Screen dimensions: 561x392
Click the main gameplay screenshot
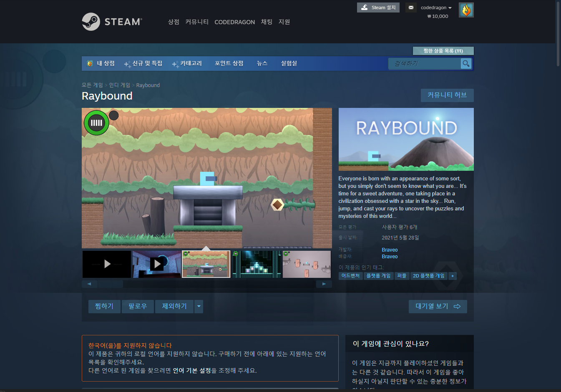click(207, 178)
